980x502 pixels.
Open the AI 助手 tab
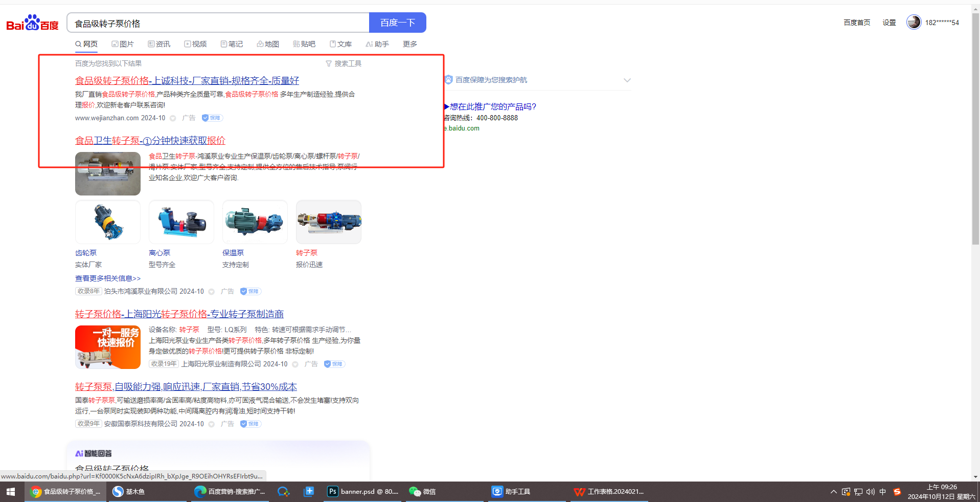pos(377,44)
